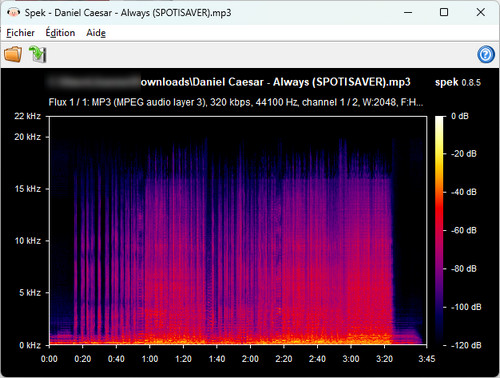Click the "0:40" time axis label

pos(116,359)
